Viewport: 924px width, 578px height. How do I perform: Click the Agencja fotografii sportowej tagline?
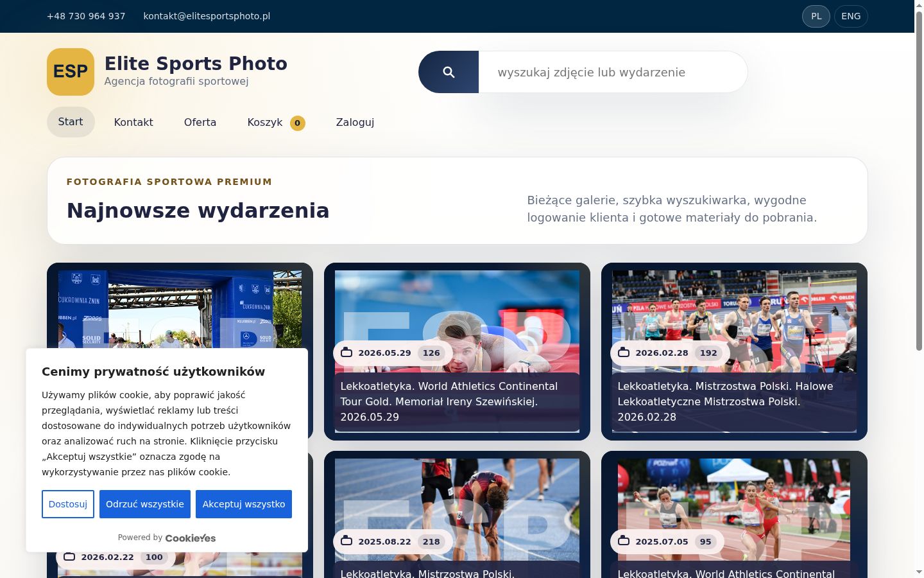tap(176, 82)
